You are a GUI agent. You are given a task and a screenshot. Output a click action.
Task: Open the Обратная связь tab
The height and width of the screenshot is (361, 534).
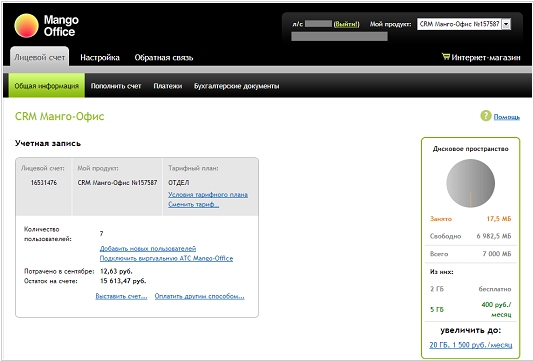164,58
